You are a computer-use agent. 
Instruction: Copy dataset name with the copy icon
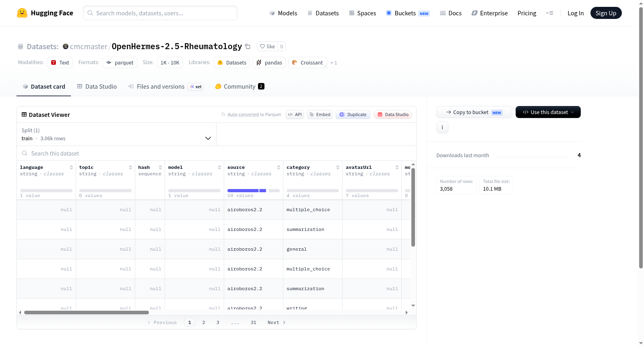coord(248,46)
